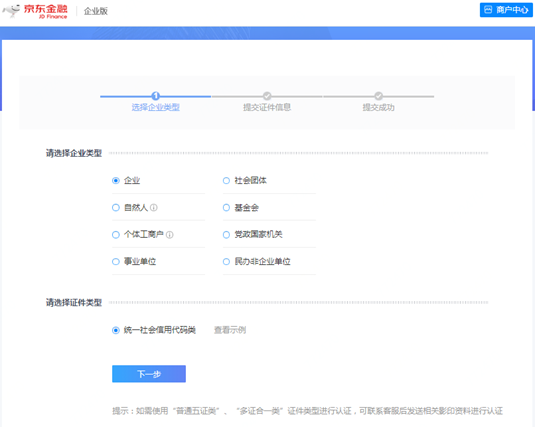This screenshot has height=427, width=535.
Task: Choose the 自然人 radio option
Action: [116, 208]
